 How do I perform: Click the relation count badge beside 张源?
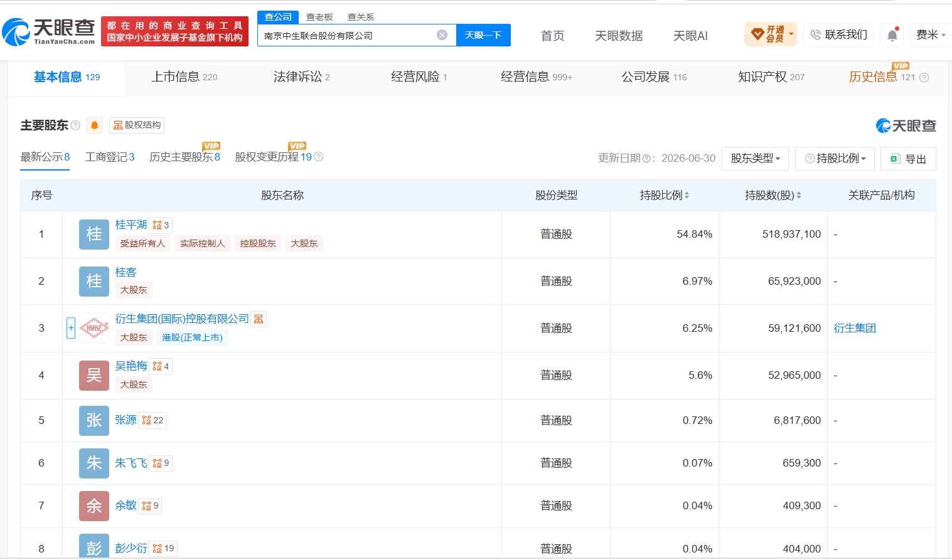[x=152, y=420]
